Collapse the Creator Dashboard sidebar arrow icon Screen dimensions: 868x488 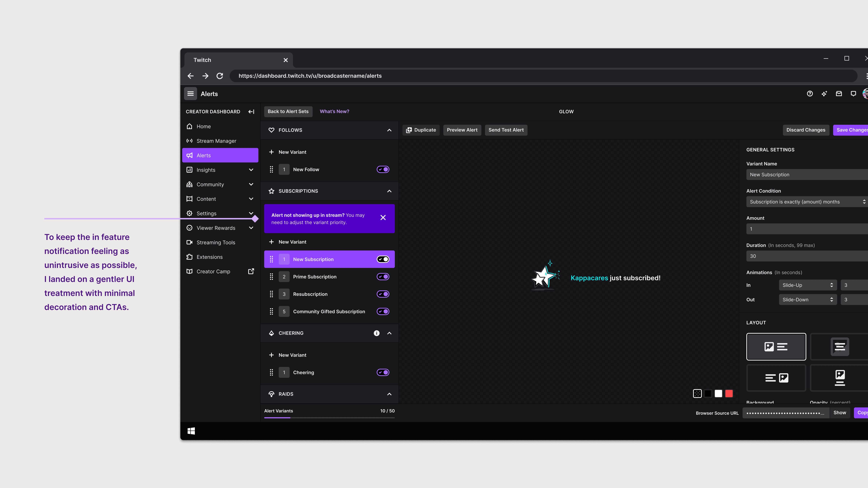coord(251,111)
